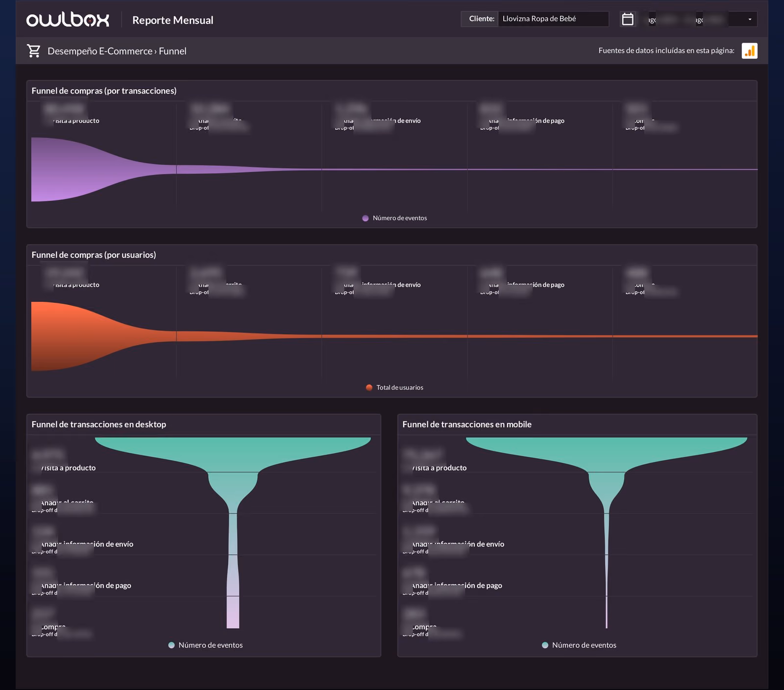Click Visita a producto in desktop funnel

click(68, 468)
